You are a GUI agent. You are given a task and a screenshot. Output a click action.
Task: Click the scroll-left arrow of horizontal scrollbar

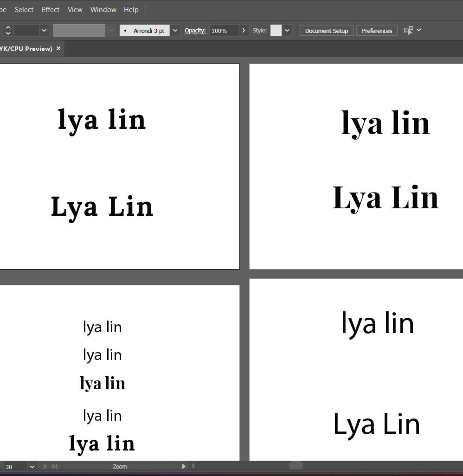point(193,466)
